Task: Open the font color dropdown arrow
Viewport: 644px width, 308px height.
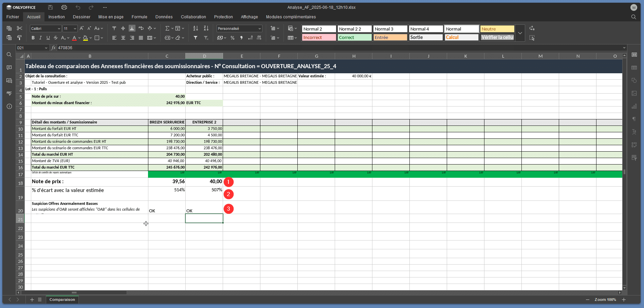Action: coord(79,38)
